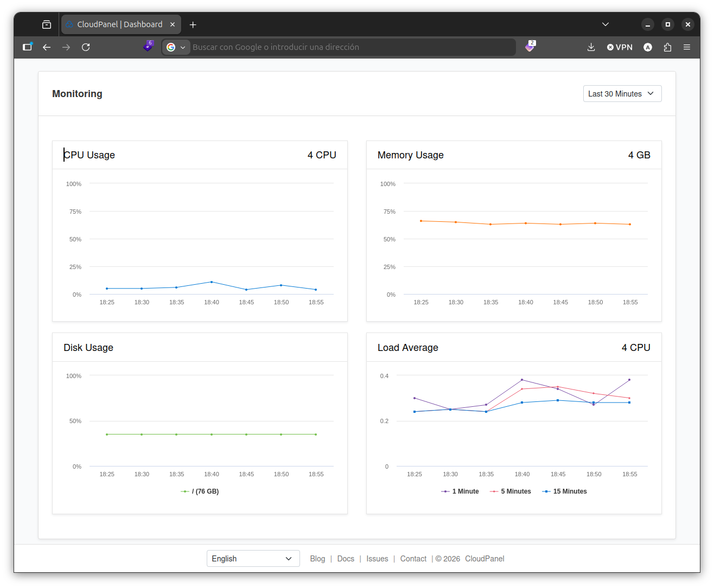
Task: Reload the current page
Action: coord(86,47)
